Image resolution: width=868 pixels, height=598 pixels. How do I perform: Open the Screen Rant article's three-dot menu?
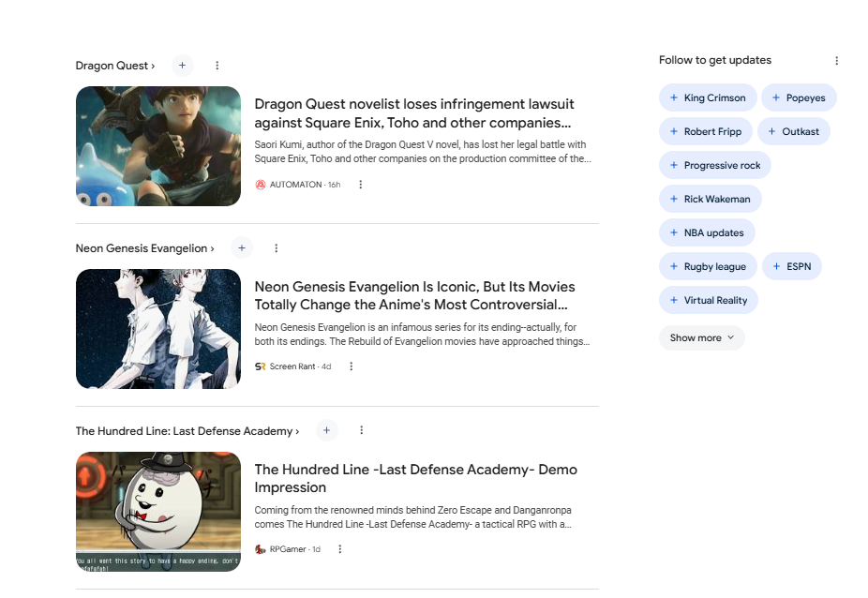click(x=352, y=366)
